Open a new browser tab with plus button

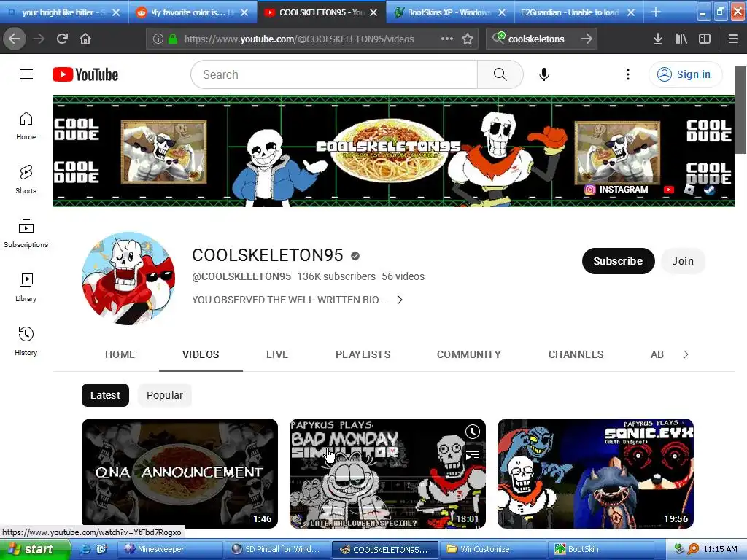pos(656,12)
